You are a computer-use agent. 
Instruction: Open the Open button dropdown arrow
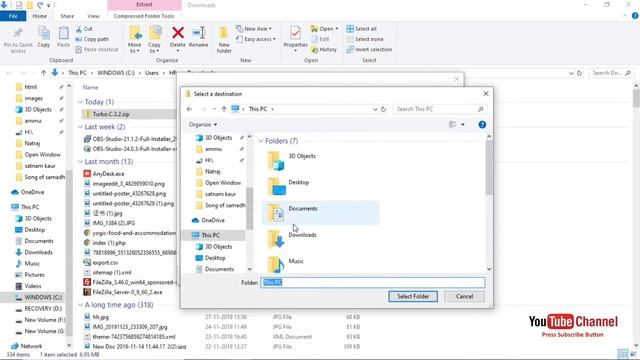(337, 29)
